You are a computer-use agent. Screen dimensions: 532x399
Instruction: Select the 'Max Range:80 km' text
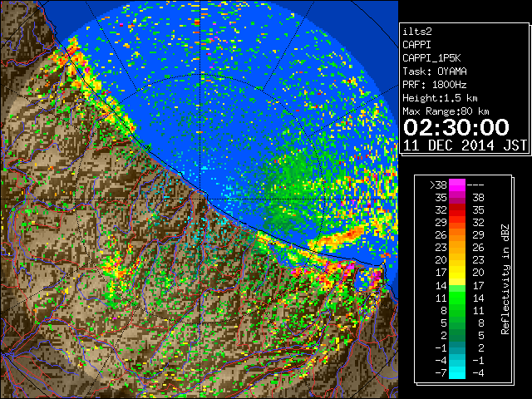[446, 111]
